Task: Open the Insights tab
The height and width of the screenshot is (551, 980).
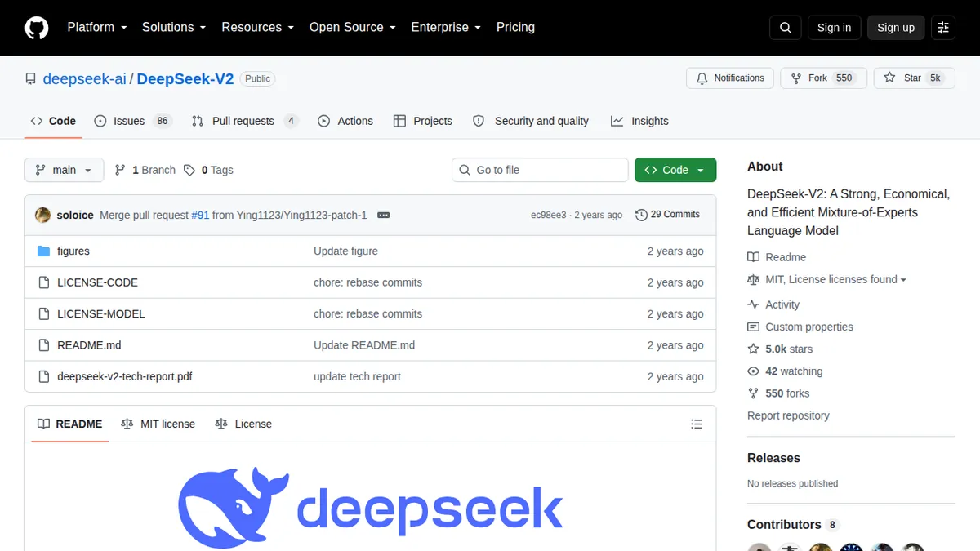Action: [x=639, y=121]
